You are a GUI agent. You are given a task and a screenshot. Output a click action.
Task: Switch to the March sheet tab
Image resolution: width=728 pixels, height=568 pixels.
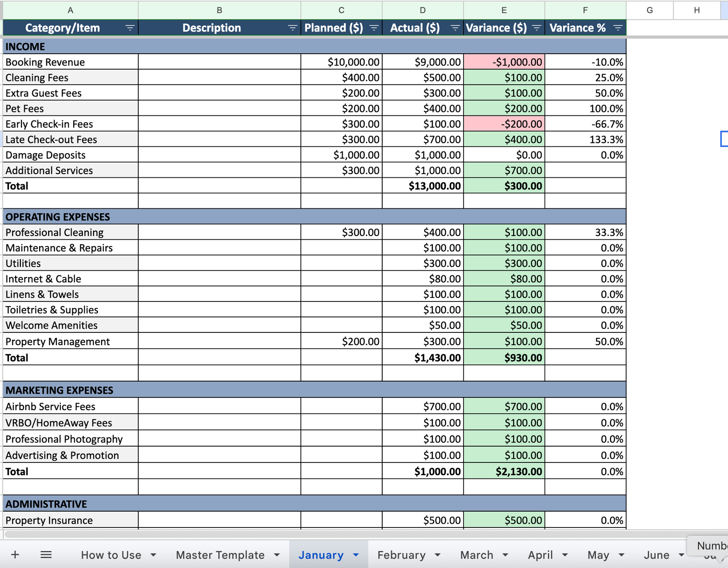(x=476, y=555)
